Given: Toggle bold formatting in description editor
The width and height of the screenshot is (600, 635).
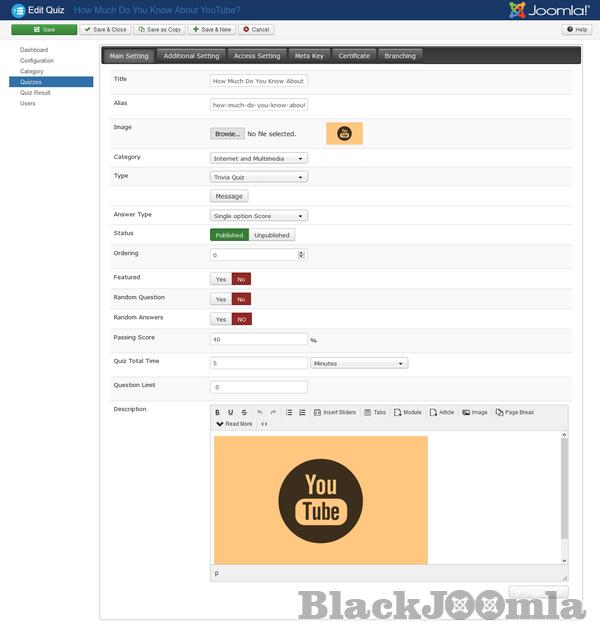Looking at the screenshot, I should tap(218, 412).
